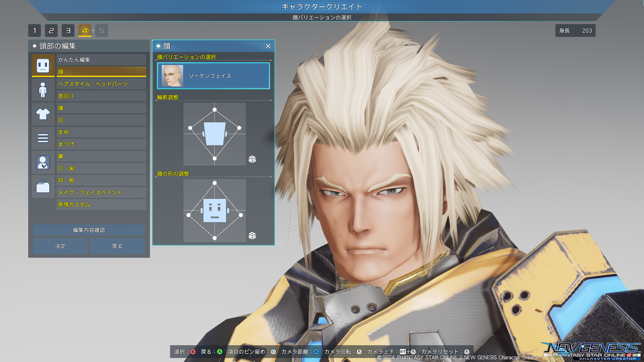Open 瞳 menu item
This screenshot has width=644, height=362.
coord(101,108)
